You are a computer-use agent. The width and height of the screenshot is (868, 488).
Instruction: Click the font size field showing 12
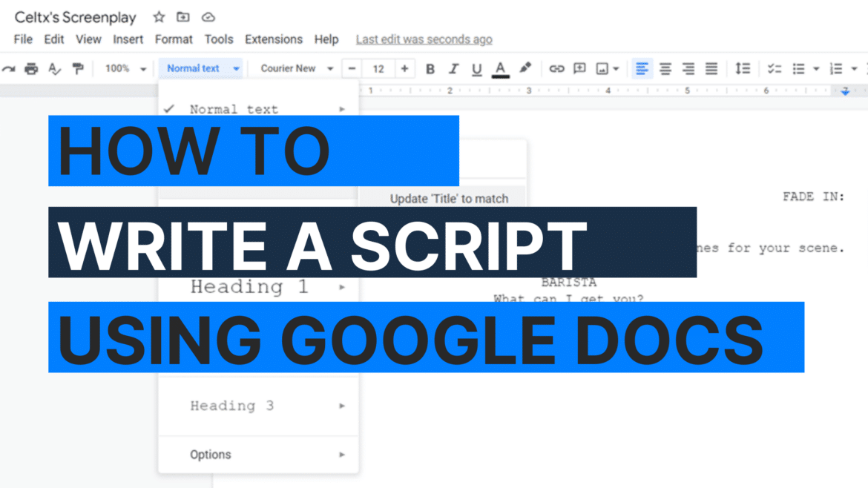pyautogui.click(x=378, y=68)
